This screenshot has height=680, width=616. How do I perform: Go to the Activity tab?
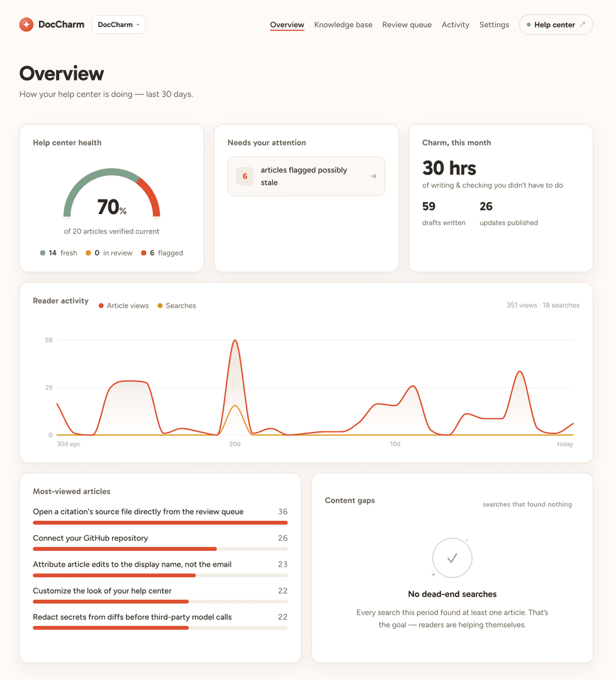click(455, 25)
